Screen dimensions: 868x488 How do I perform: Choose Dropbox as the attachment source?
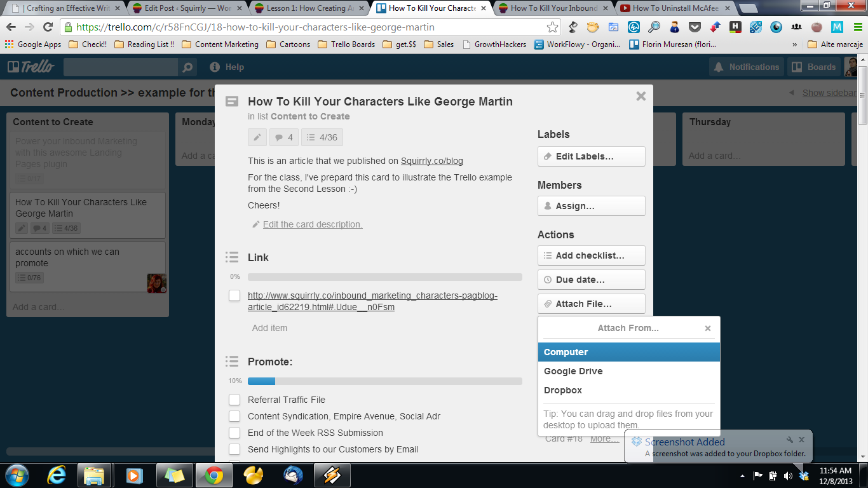point(563,390)
